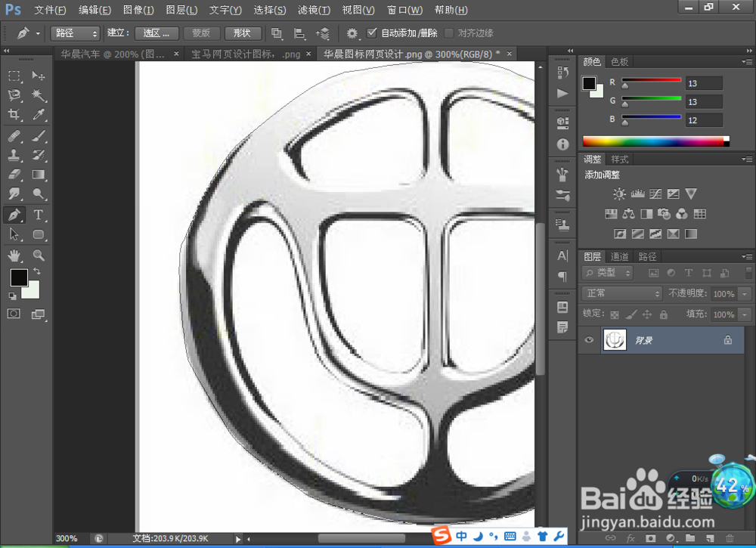Image resolution: width=756 pixels, height=548 pixels.
Task: Swap foreground and background colors
Action: tap(37, 271)
